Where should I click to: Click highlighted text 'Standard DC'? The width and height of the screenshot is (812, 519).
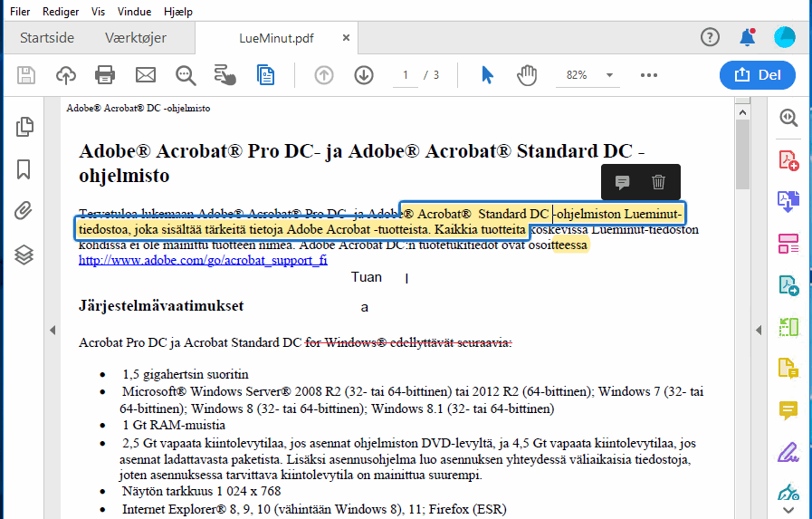click(x=512, y=214)
